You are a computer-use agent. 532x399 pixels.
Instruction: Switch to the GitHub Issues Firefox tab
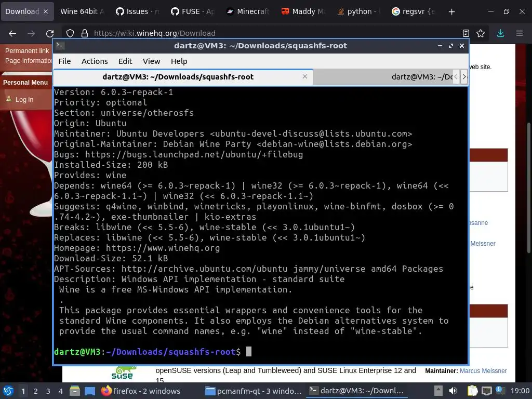point(137,11)
